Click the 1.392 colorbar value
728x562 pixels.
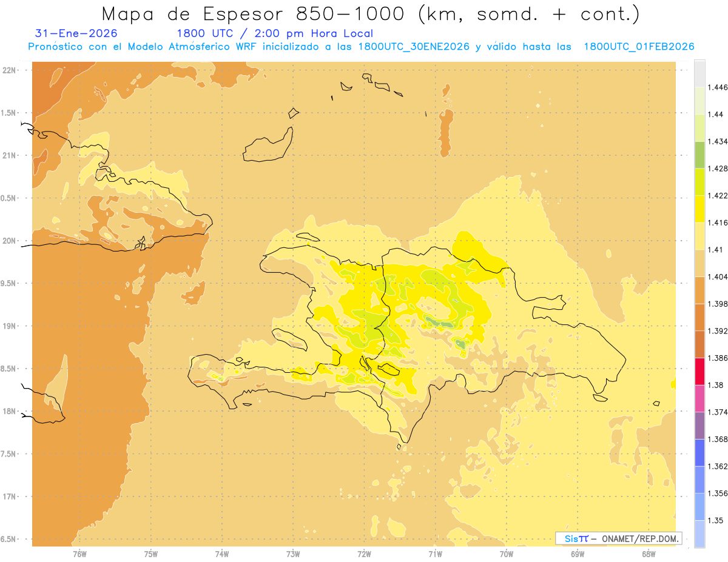pyautogui.click(x=717, y=331)
